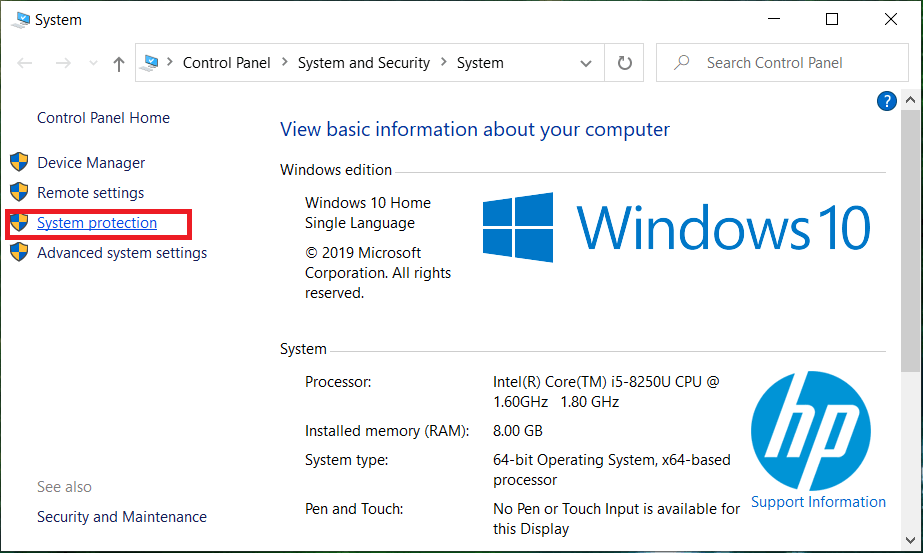923x553 pixels.
Task: Go up one level with Up arrow
Action: tap(119, 64)
